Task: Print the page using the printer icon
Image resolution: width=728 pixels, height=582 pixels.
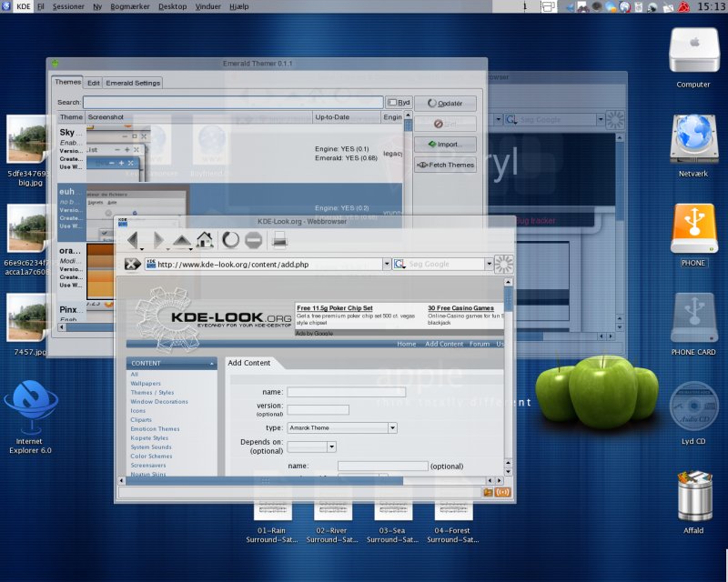Action: (279, 240)
